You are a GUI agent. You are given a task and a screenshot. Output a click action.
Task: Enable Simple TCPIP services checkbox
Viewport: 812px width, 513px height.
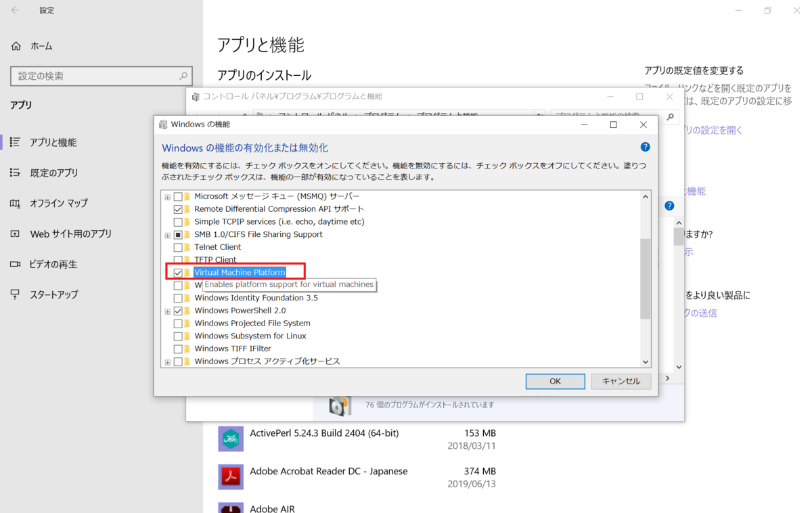(x=178, y=222)
